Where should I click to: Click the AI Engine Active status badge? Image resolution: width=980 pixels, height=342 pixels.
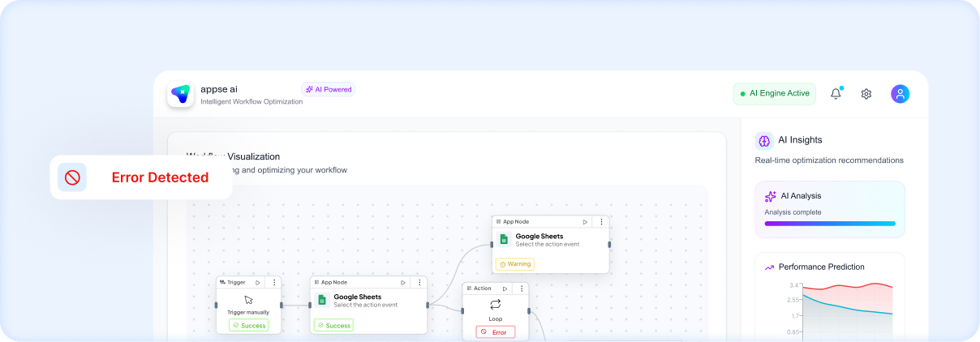(x=774, y=94)
